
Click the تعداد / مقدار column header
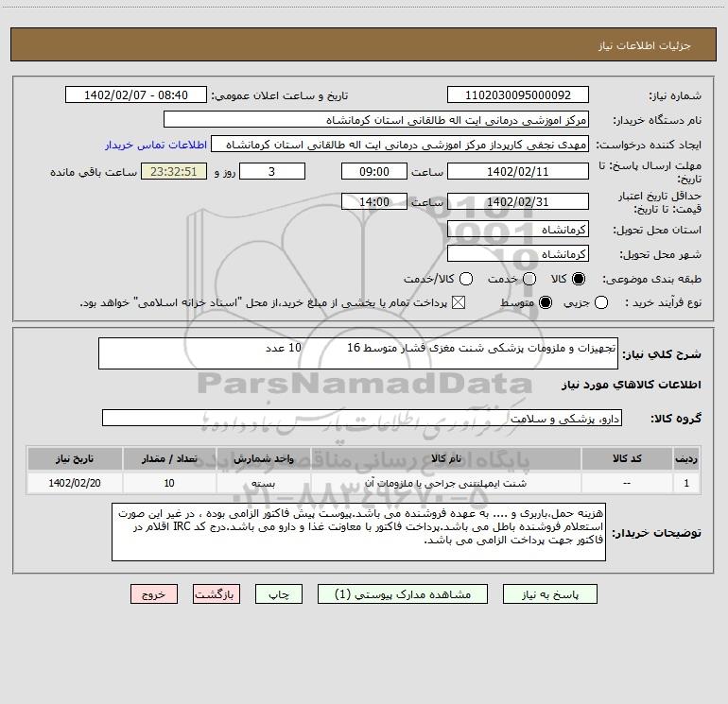pyautogui.click(x=169, y=458)
